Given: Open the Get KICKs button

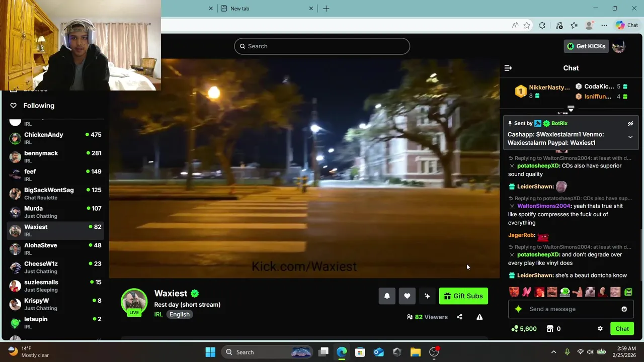Looking at the screenshot, I should point(586,46).
